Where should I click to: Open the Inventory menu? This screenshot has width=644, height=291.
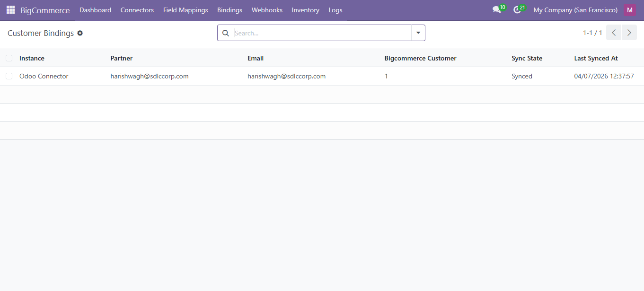click(x=305, y=9)
